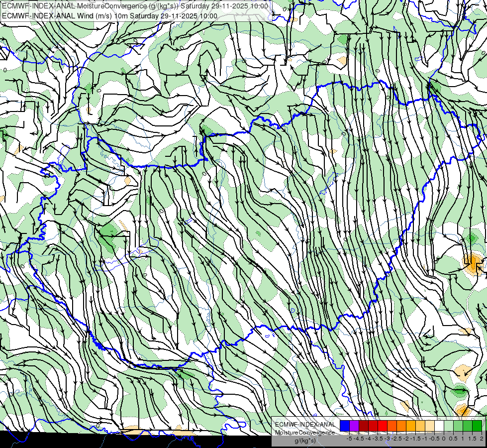Click the -3 legend tick label
This screenshot has width=487, height=448.
388,439
